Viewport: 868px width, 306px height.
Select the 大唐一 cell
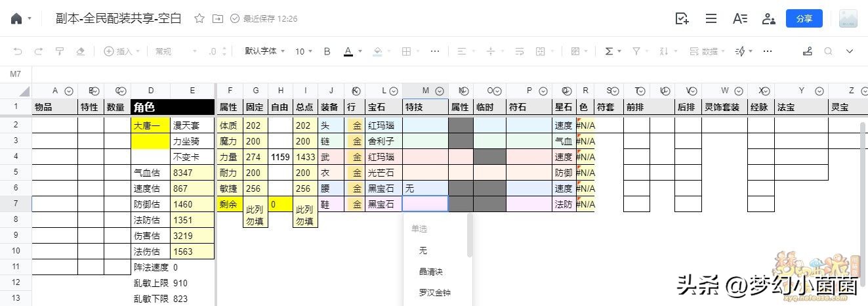[150, 125]
